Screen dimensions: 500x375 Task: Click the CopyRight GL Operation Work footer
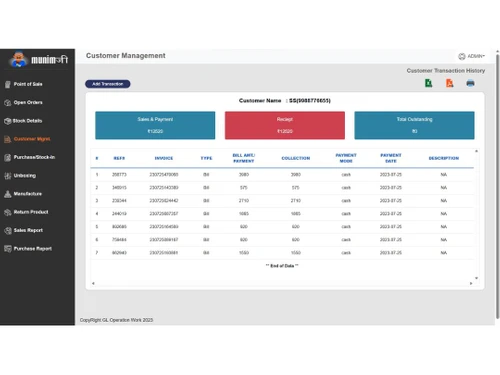pyautogui.click(x=116, y=320)
